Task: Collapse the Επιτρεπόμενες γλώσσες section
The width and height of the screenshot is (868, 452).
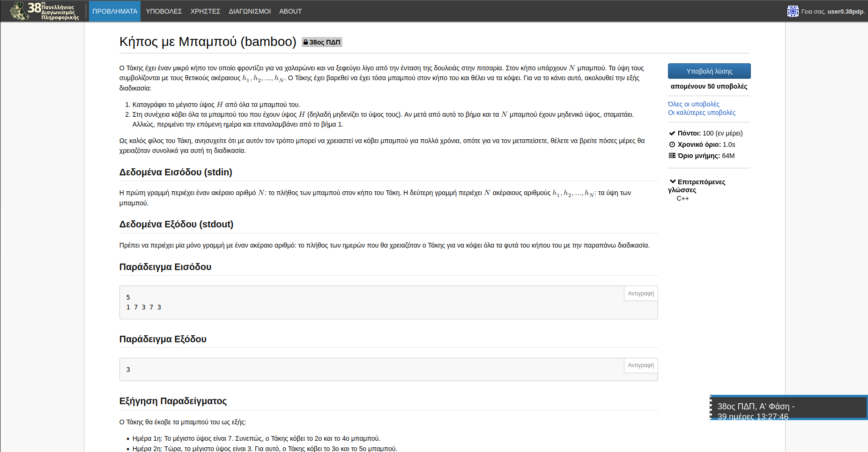Action: coord(673,181)
